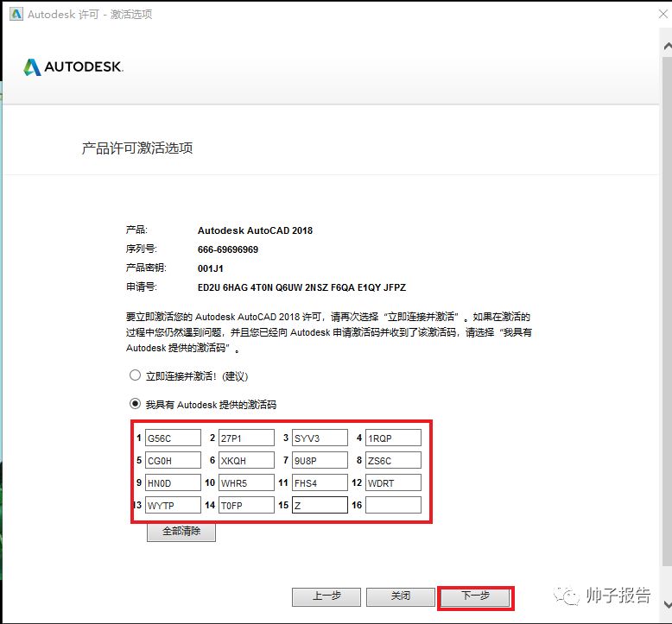Screen dimensions: 672x624
Task: Click the 关闭 close button
Action: (401, 596)
